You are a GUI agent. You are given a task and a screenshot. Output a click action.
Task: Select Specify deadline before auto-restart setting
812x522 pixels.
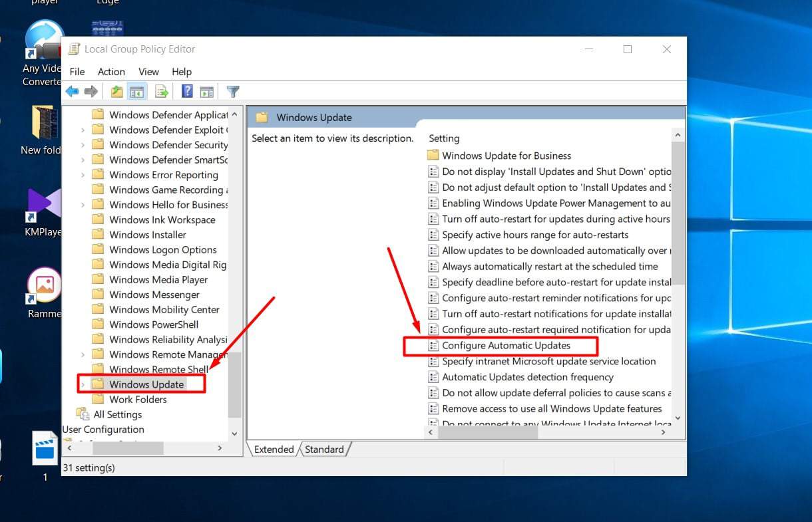point(556,282)
